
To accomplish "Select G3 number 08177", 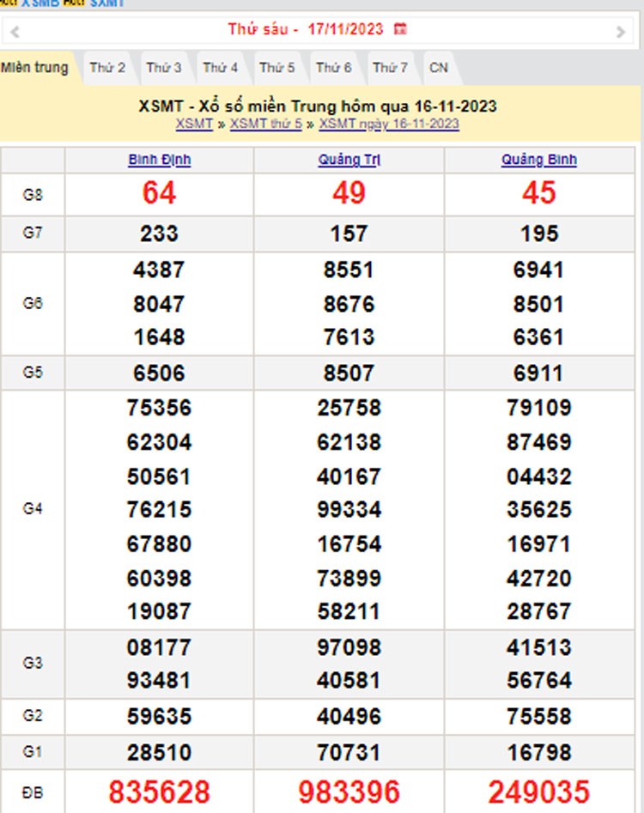I will [159, 647].
